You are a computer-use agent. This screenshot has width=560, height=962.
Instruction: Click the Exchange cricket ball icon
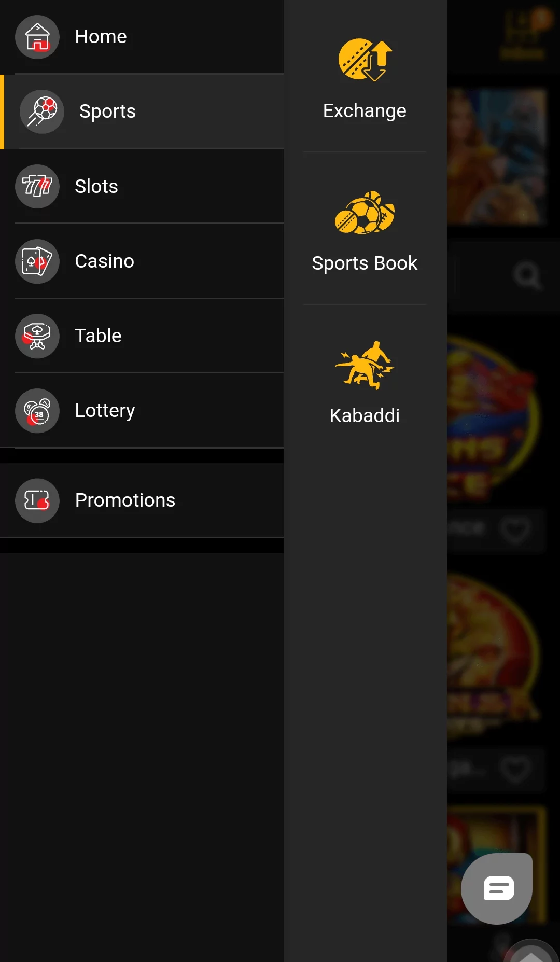365,60
